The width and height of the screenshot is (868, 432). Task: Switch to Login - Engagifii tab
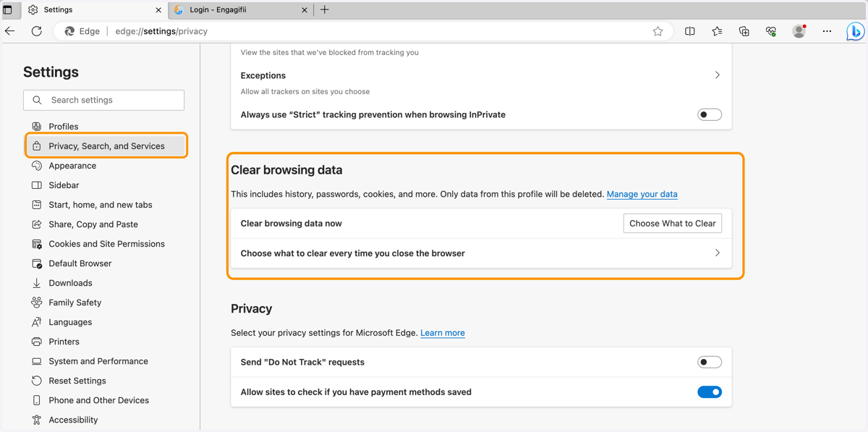click(242, 10)
